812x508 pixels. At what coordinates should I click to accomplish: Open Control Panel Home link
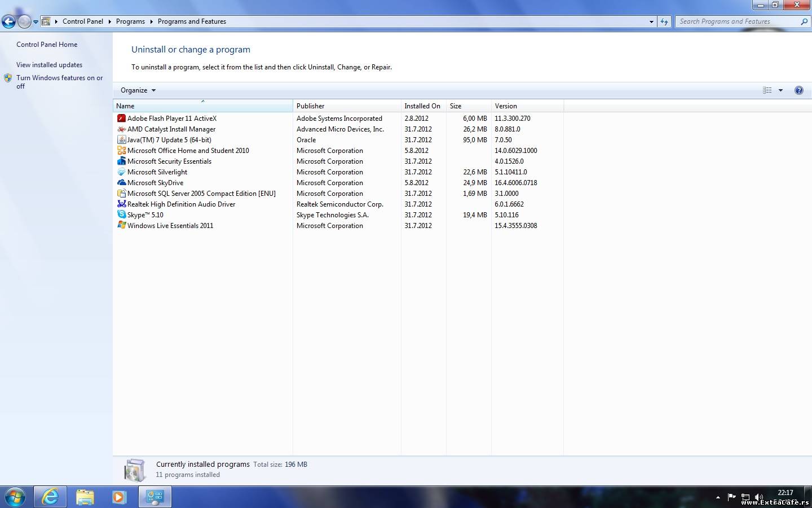pos(47,45)
